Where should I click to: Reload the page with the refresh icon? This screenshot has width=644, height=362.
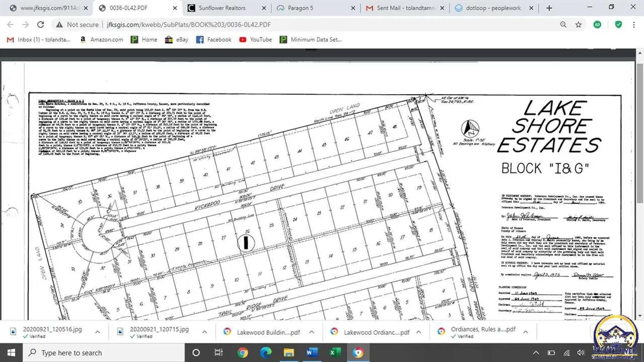coord(40,25)
